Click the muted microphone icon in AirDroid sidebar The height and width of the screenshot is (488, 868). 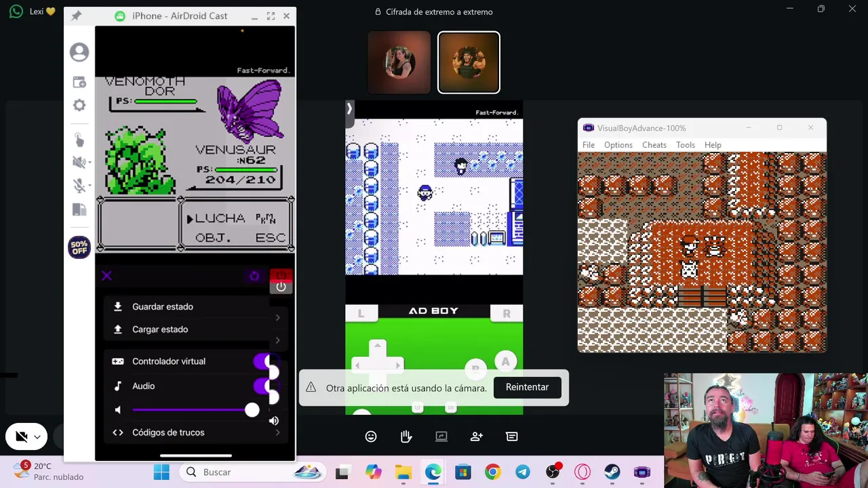click(79, 186)
